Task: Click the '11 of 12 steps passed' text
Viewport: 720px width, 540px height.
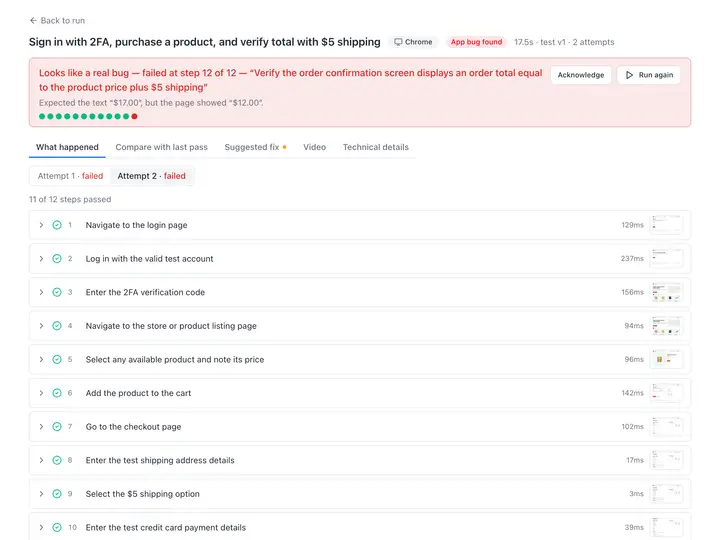Action: coord(70,199)
